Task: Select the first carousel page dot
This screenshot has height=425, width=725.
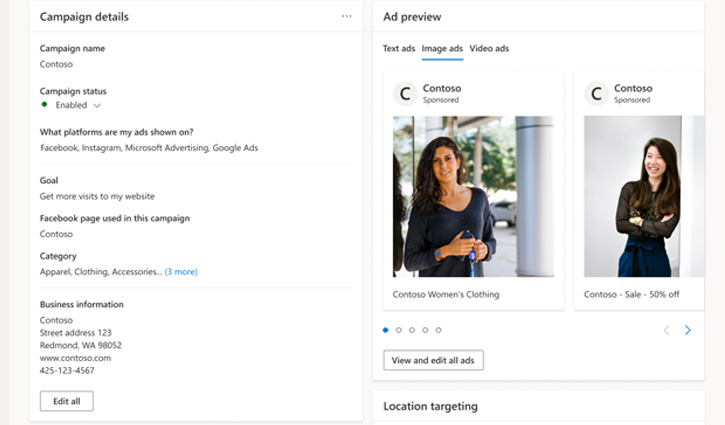Action: pyautogui.click(x=386, y=330)
